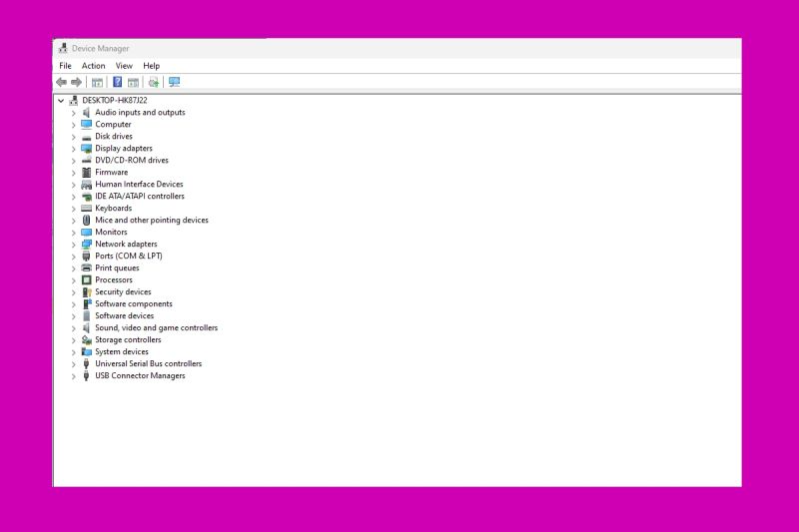799x532 pixels.
Task: Open the blue Help question mark icon
Action: click(117, 82)
